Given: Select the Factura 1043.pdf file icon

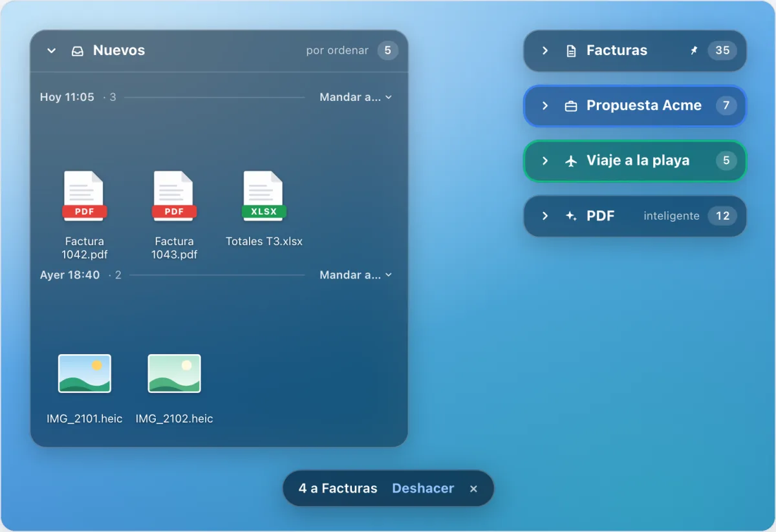Looking at the screenshot, I should click(x=175, y=197).
